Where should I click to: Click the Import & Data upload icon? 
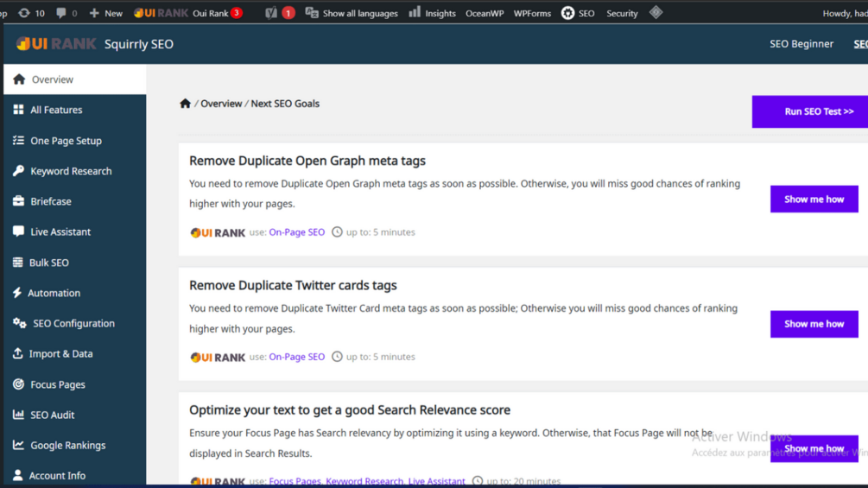pos(18,353)
